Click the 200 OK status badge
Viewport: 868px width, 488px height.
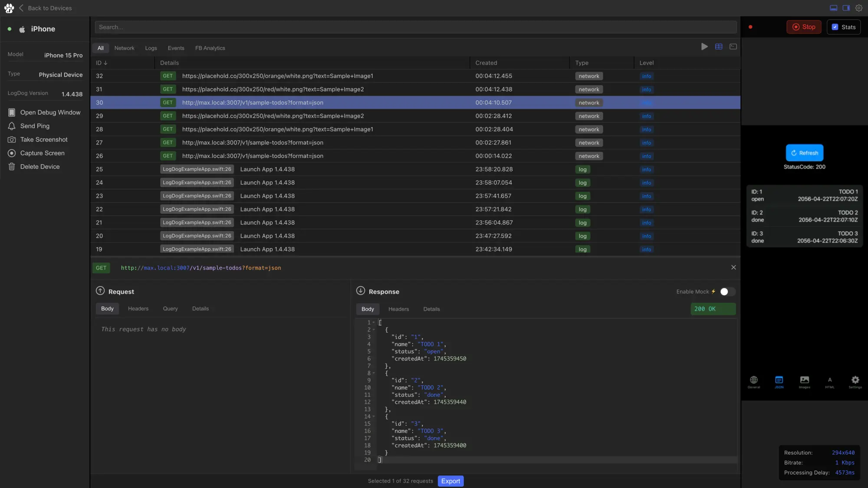click(x=713, y=309)
